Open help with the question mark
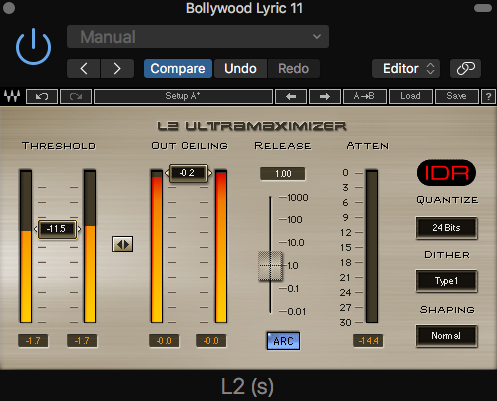This screenshot has height=401, width=497. click(488, 97)
